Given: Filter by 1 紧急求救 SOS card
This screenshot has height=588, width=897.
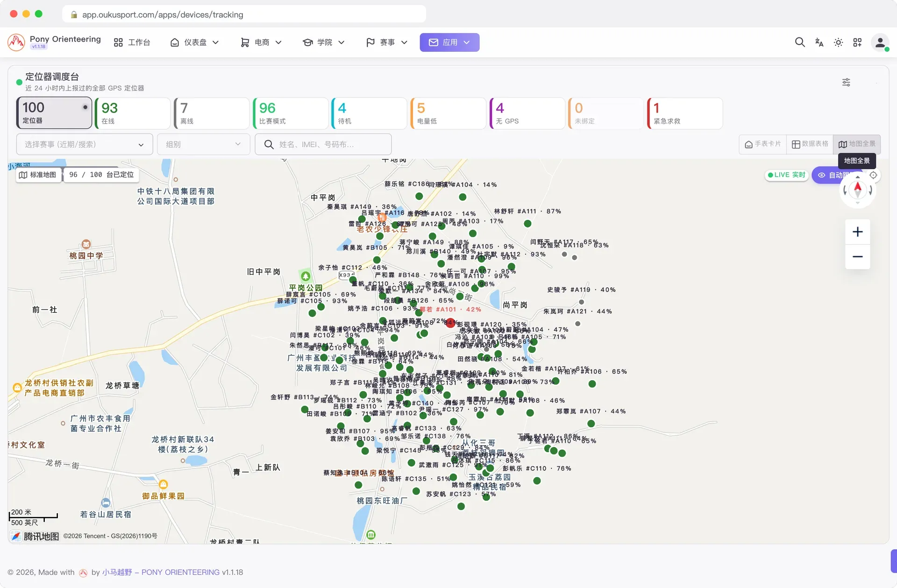Looking at the screenshot, I should coord(685,113).
